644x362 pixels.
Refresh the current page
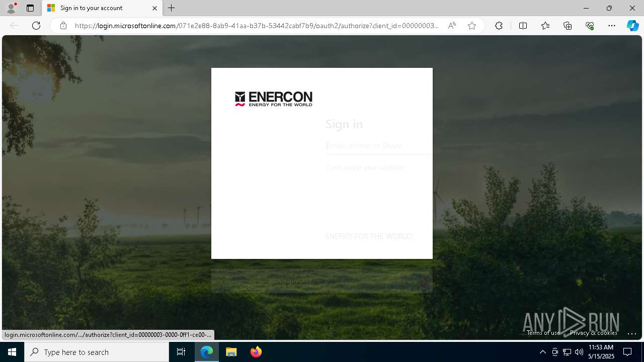pos(36,26)
